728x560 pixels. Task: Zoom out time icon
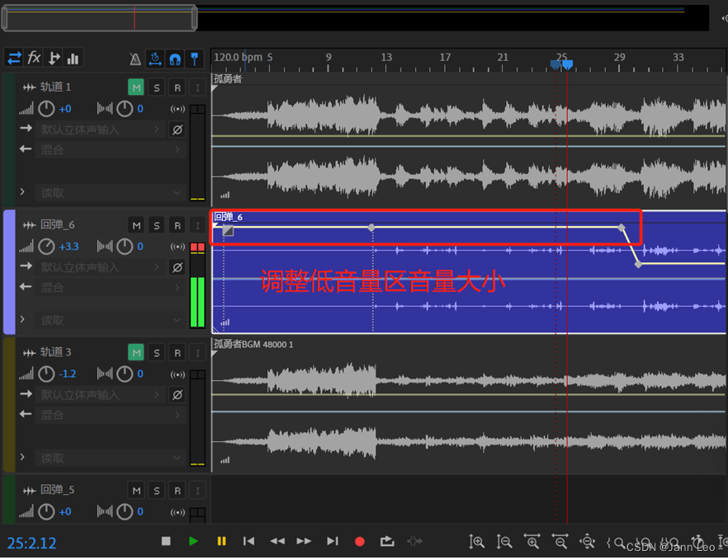pos(560,541)
